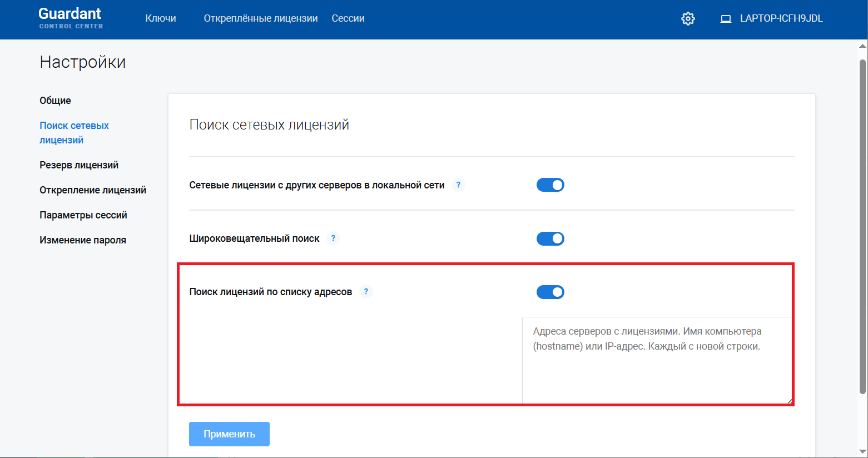
Task: Click the address textarea resize handle
Action: point(790,400)
